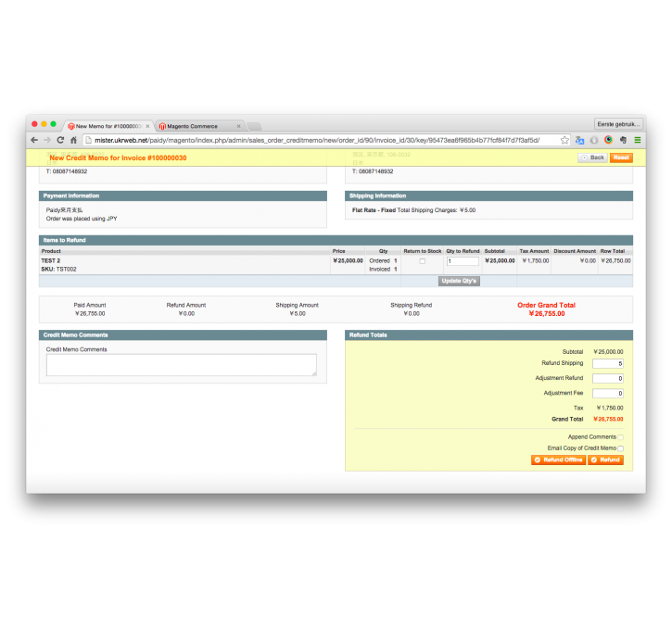Reload the page with the refresh icon
Screen dimensions: 672x630
pyautogui.click(x=60, y=140)
